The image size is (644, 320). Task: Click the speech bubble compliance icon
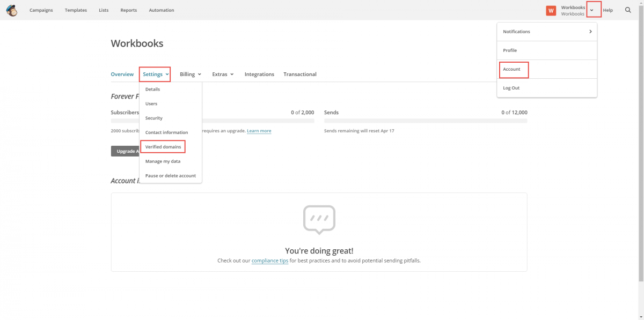[x=319, y=220]
